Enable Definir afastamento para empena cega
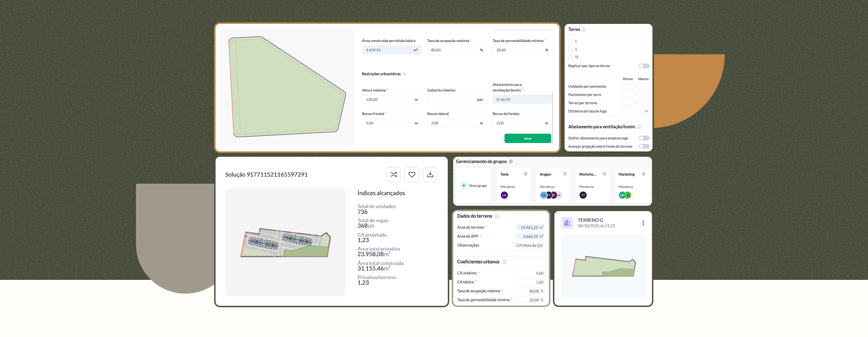The image size is (868, 337). (x=644, y=138)
